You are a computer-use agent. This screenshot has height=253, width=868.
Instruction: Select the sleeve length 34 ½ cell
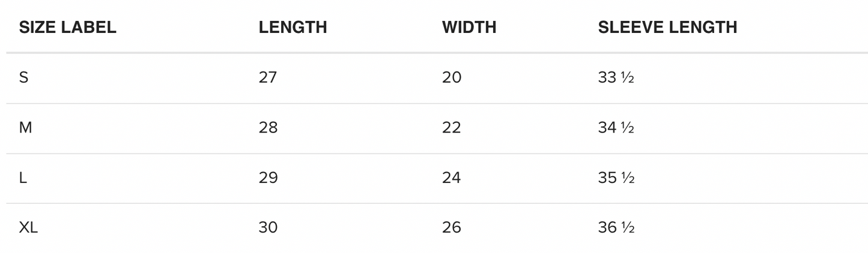click(x=616, y=128)
